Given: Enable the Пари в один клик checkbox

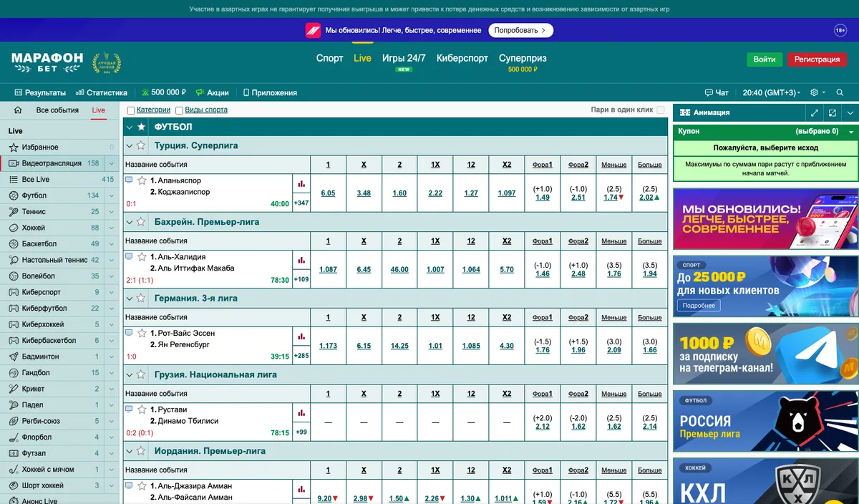Looking at the screenshot, I should coord(661,110).
